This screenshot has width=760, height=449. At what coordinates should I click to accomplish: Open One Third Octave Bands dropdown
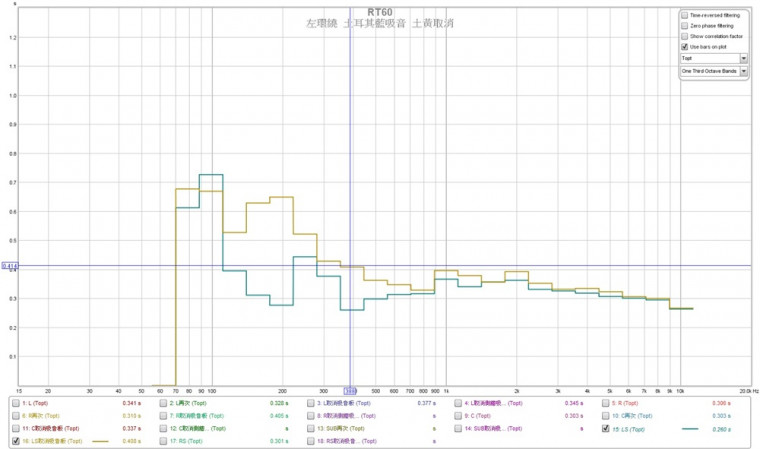point(714,71)
